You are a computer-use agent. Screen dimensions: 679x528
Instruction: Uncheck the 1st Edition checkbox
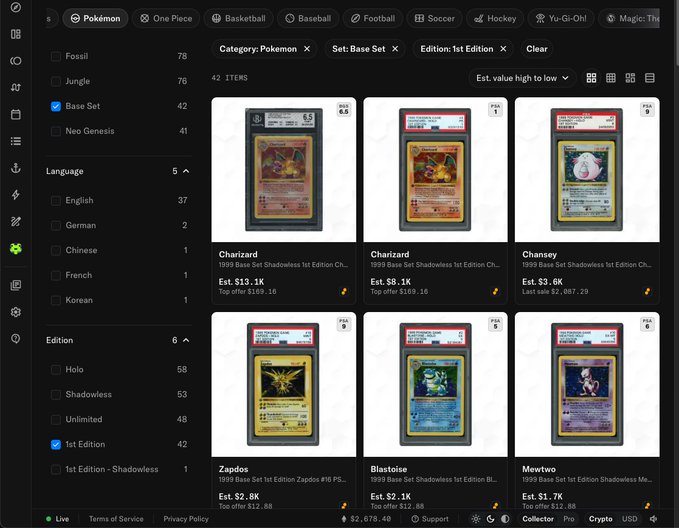coord(55,444)
